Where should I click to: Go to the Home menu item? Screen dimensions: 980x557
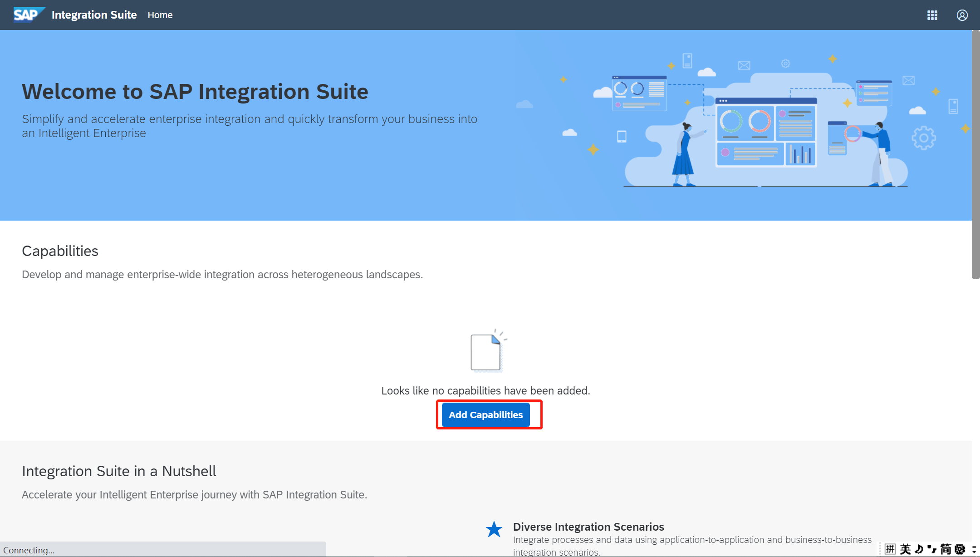click(x=160, y=15)
